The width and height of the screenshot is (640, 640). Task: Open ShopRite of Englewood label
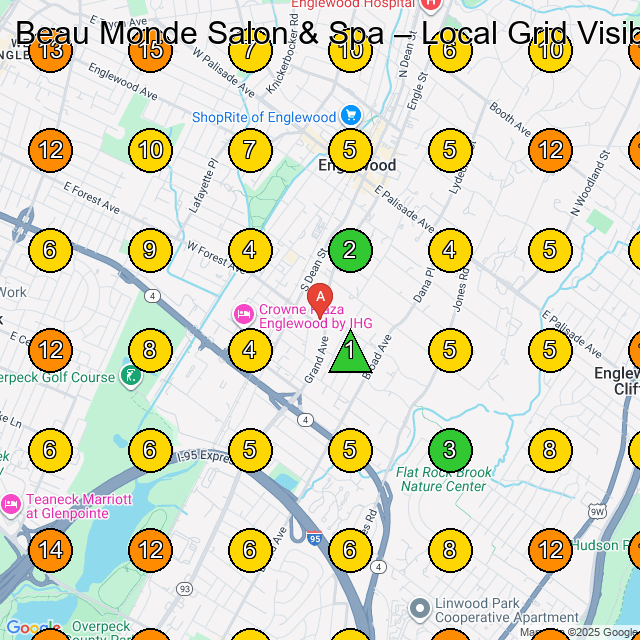pyautogui.click(x=264, y=118)
